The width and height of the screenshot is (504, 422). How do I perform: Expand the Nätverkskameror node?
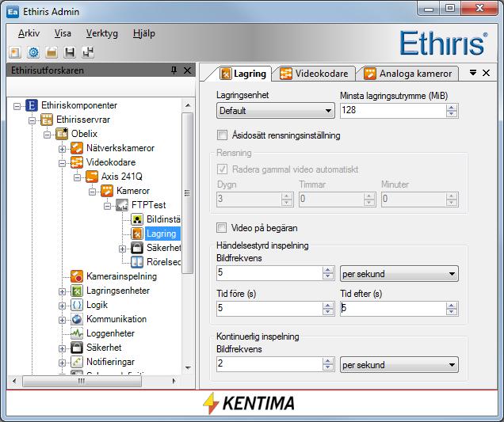tap(62, 149)
